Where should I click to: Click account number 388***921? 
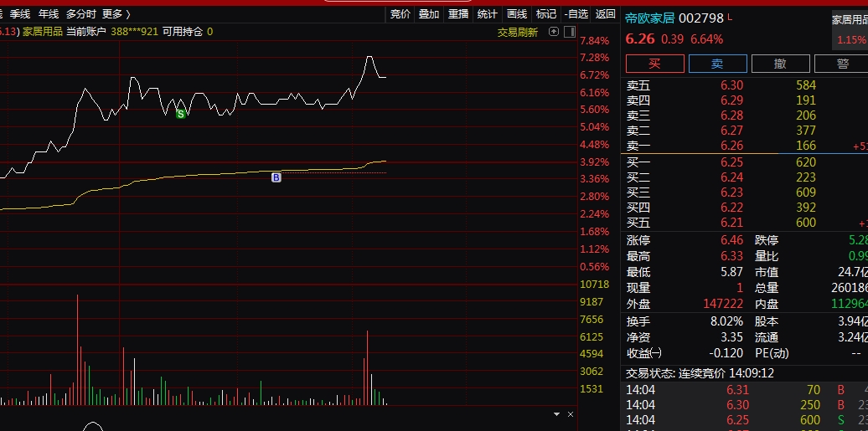tap(135, 32)
